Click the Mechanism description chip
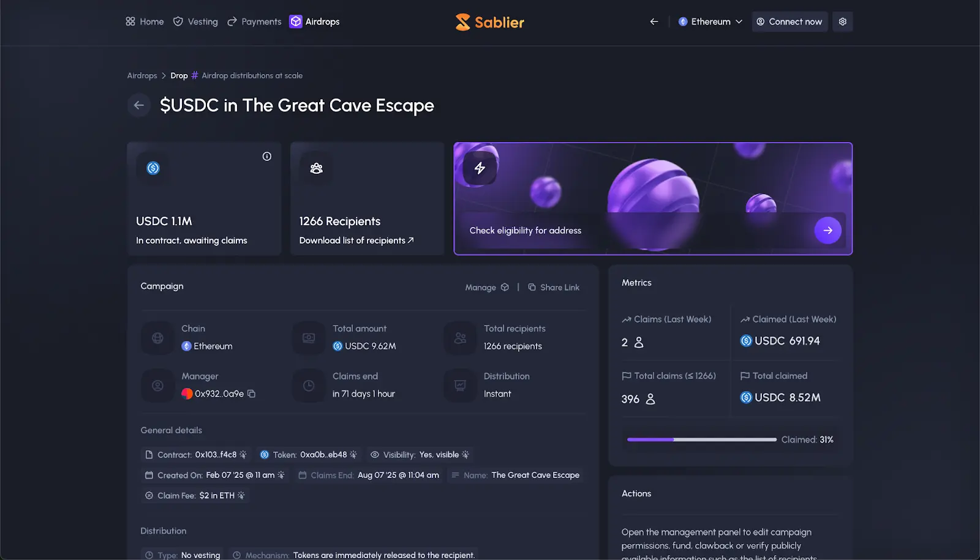Image resolution: width=980 pixels, height=560 pixels. pos(354,555)
